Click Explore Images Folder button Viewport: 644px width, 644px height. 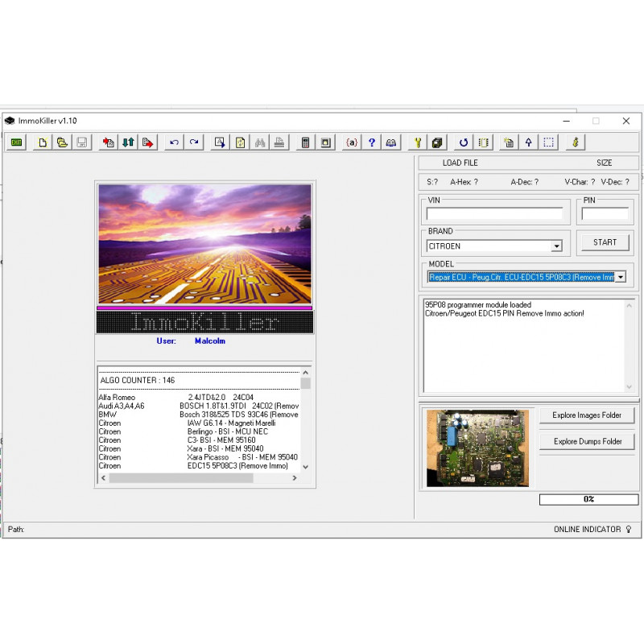[x=586, y=415]
